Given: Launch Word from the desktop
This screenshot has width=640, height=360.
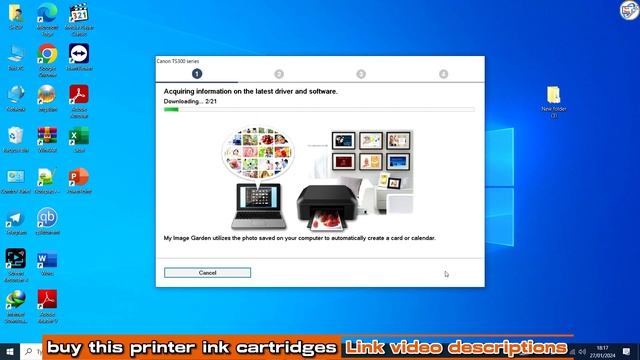Looking at the screenshot, I should point(47,263).
